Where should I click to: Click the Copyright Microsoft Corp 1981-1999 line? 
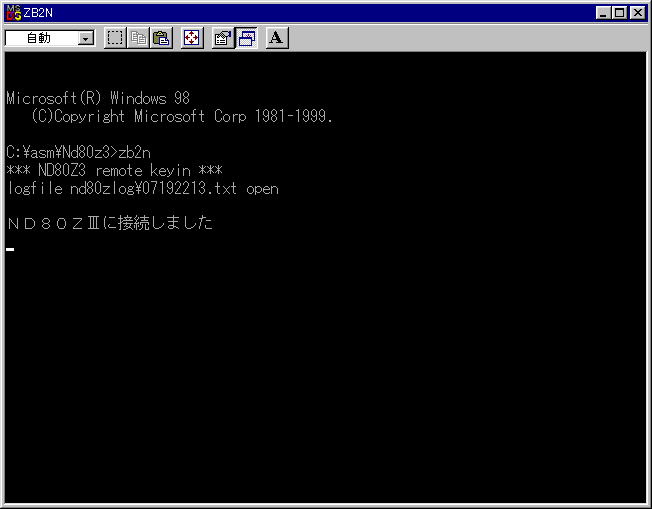182,116
